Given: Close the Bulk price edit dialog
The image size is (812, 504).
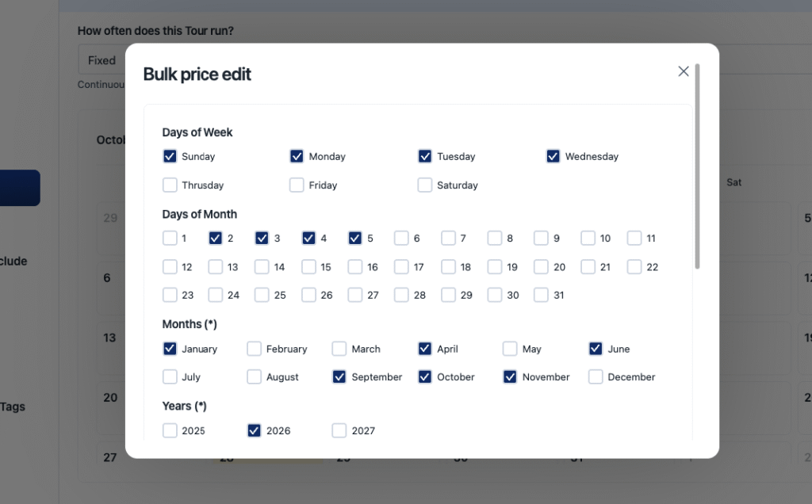Looking at the screenshot, I should click(684, 71).
